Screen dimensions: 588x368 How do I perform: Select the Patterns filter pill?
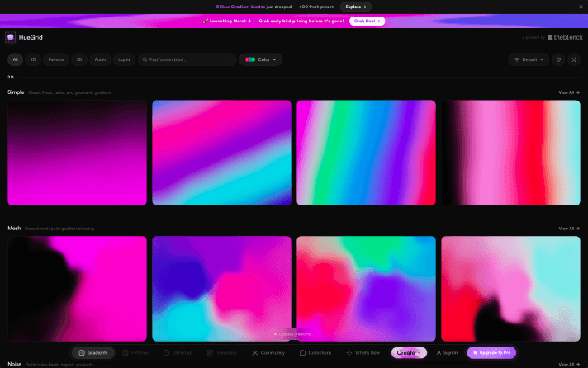[56, 59]
